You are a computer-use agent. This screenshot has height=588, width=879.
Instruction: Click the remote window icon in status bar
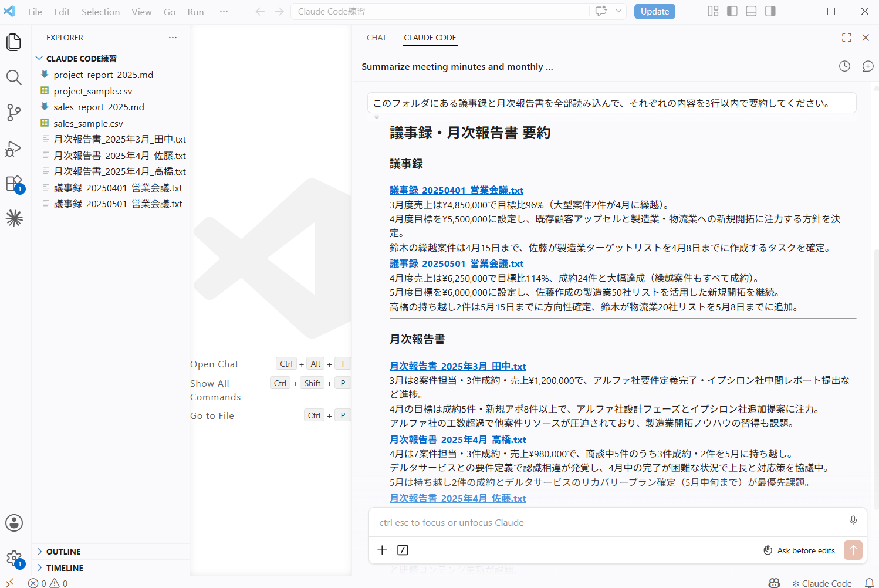pyautogui.click(x=10, y=583)
